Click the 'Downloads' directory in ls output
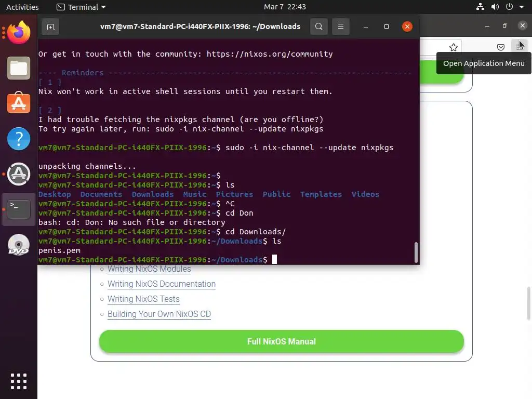 coord(153,194)
